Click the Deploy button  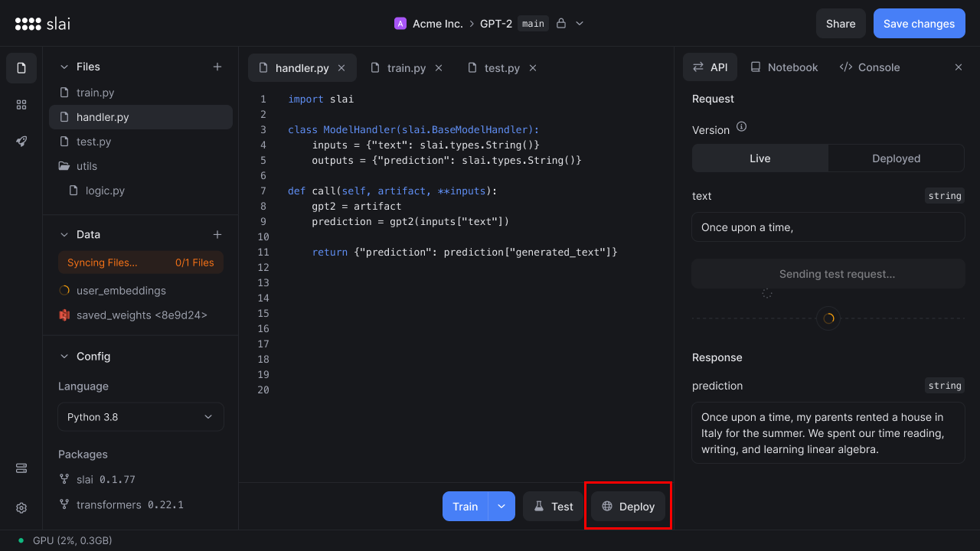(x=628, y=507)
